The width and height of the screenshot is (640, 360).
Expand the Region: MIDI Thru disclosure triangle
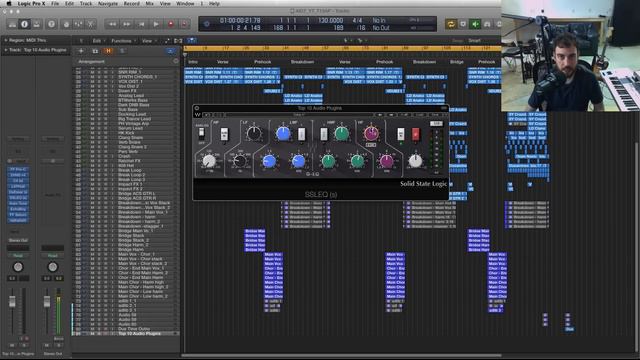(x=6, y=40)
